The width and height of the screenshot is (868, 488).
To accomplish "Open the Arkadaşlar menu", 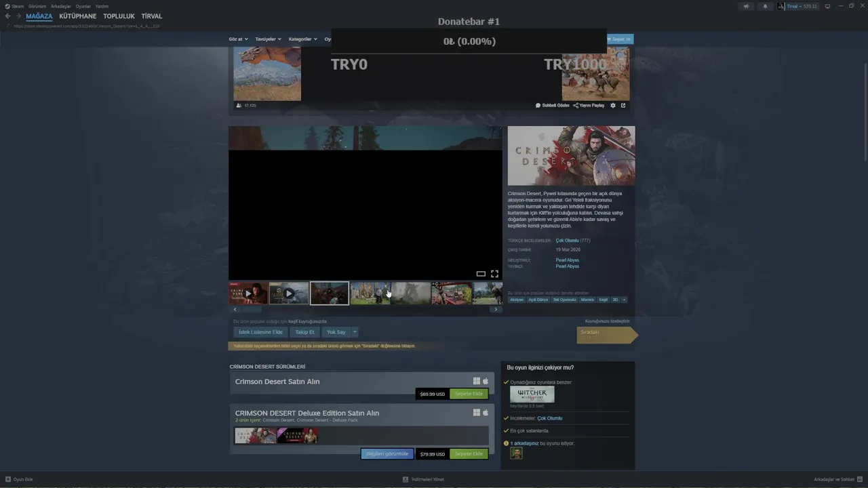I will [60, 6].
